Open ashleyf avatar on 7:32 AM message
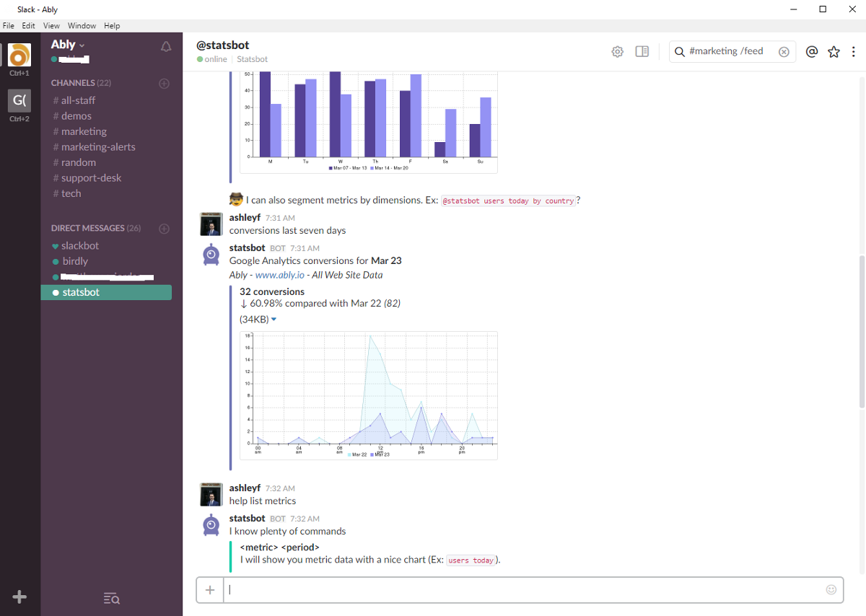This screenshot has width=866, height=616. [x=211, y=495]
